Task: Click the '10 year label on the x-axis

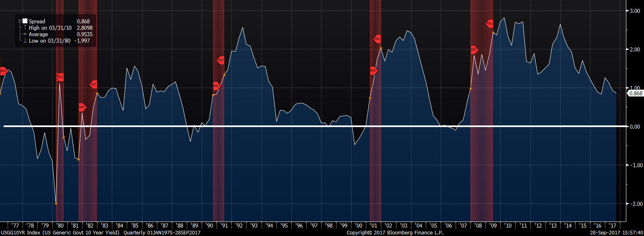Action: click(508, 226)
